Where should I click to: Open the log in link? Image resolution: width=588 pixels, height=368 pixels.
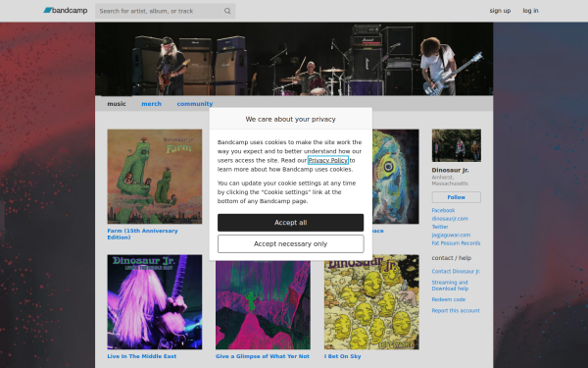click(x=530, y=11)
